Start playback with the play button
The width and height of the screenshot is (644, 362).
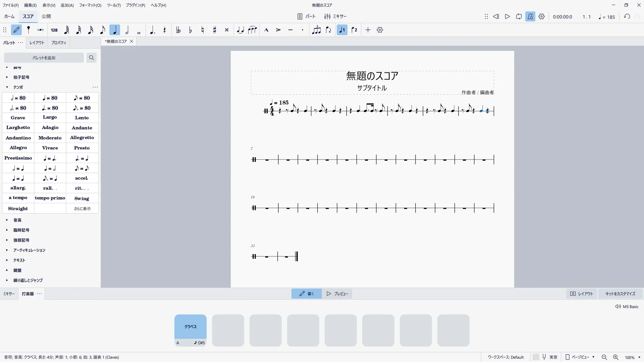(x=507, y=17)
